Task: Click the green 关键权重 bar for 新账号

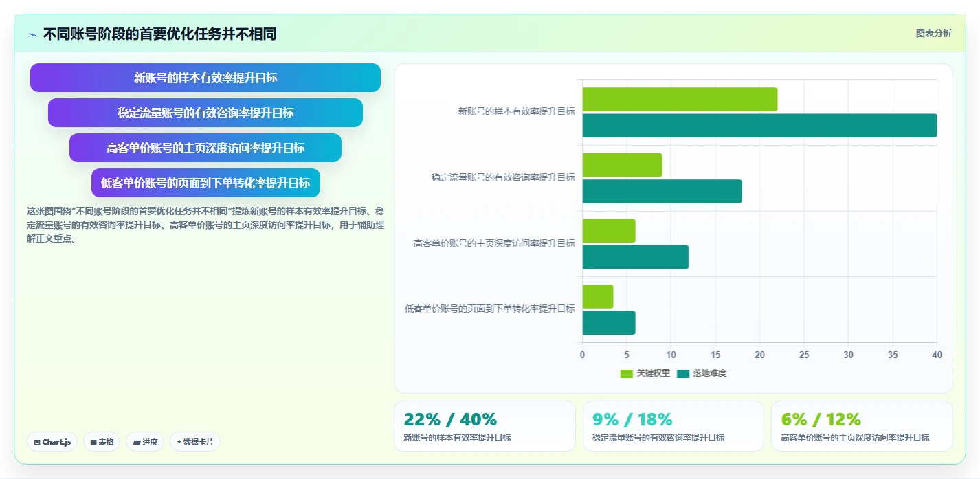Action: click(680, 99)
